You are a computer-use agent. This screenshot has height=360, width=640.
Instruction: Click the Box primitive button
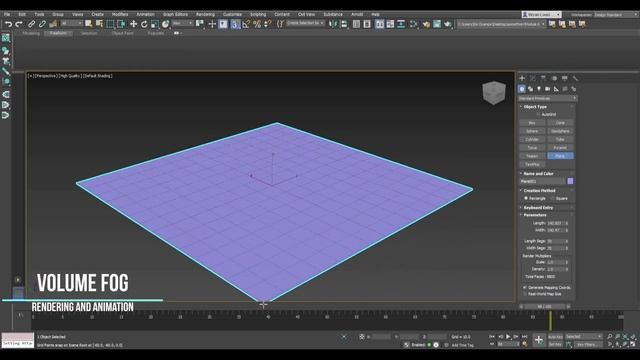click(x=532, y=123)
